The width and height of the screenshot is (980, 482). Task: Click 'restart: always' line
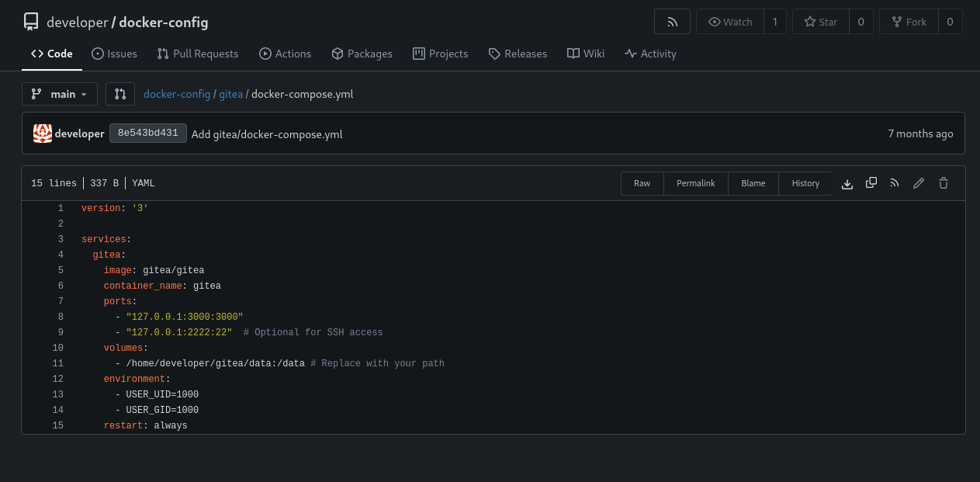[145, 425]
